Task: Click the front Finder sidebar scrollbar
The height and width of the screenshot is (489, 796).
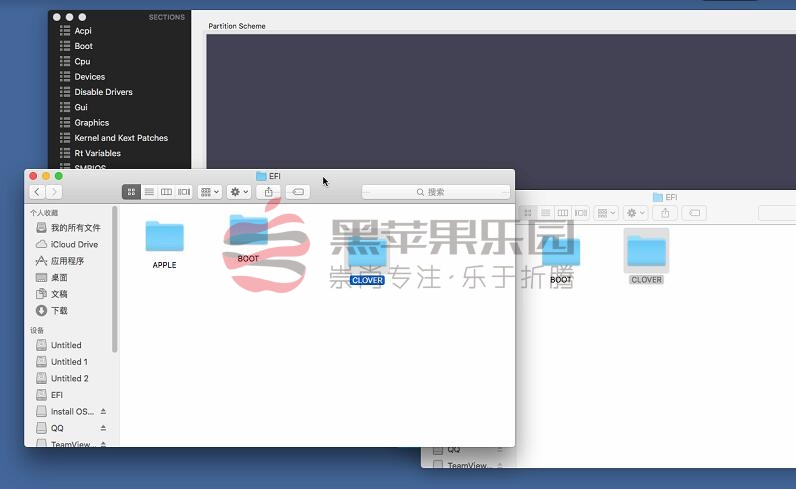Action: coord(115,279)
